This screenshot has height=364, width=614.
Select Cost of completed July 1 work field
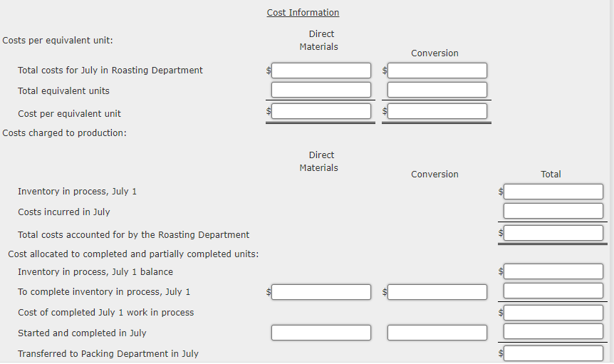pyautogui.click(x=553, y=313)
